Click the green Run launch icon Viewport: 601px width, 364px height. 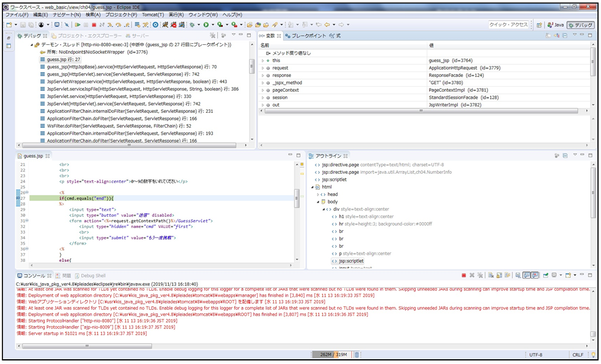[206, 25]
